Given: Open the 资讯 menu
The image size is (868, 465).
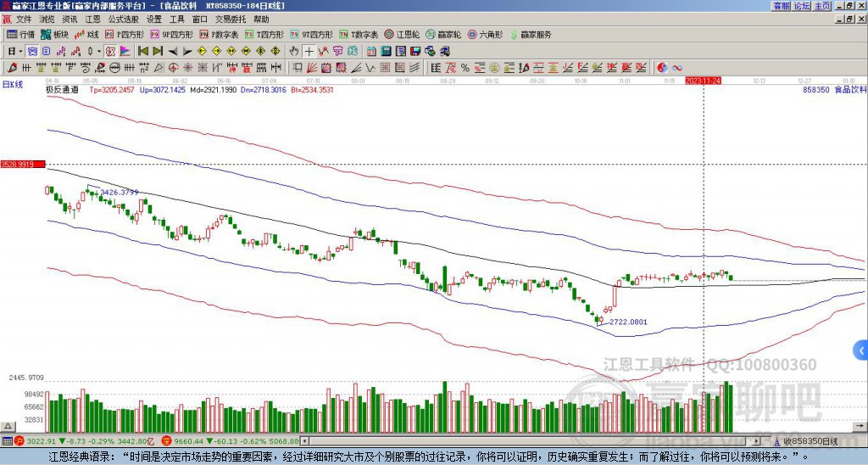Looking at the screenshot, I should [70, 20].
